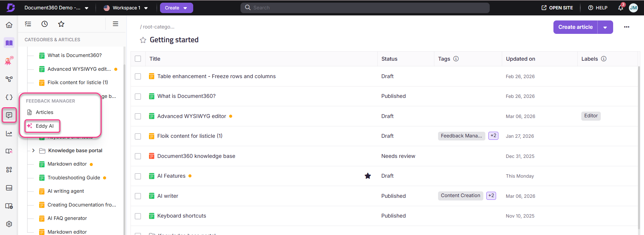
Task: Open the Recent clock icon
Action: 45,24
